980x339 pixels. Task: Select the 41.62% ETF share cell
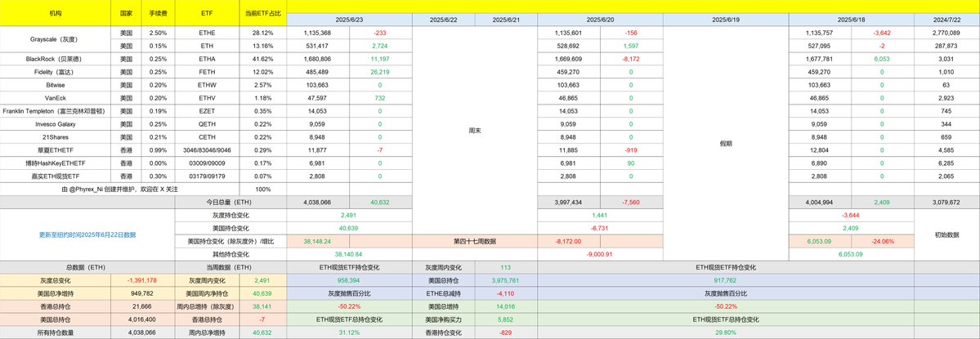click(x=263, y=60)
